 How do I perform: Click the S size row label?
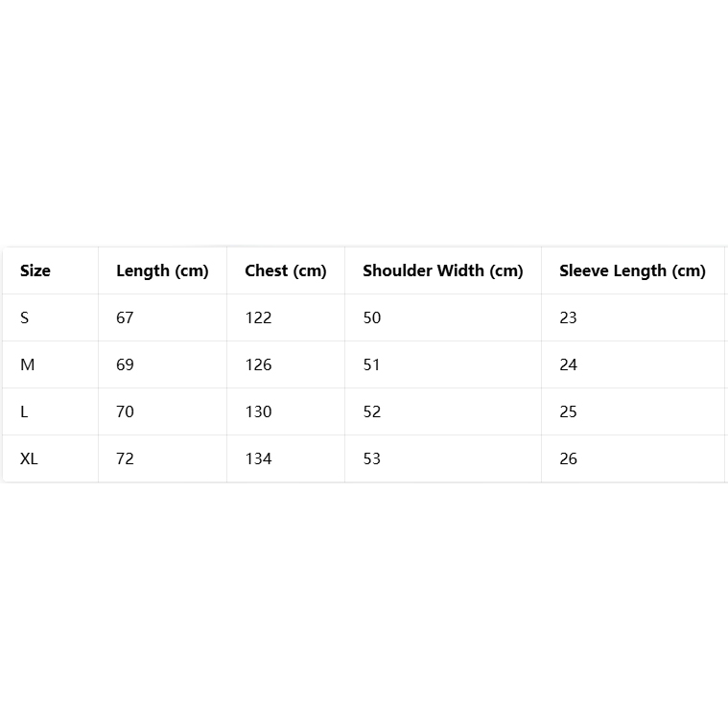25,317
